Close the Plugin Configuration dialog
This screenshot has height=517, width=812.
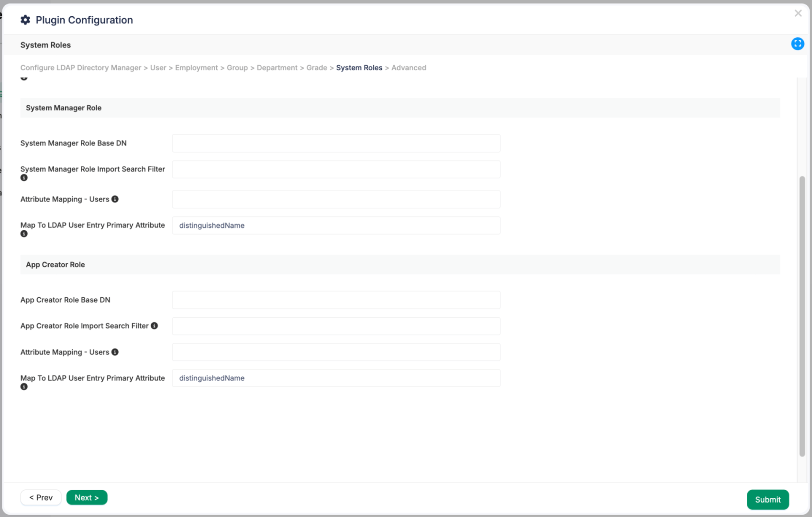pyautogui.click(x=798, y=13)
